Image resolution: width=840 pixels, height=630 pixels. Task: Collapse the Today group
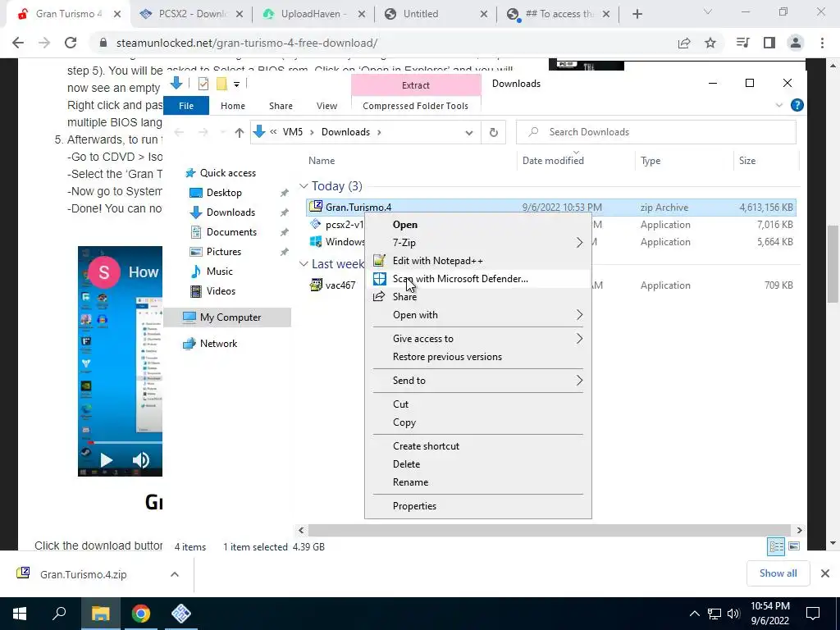(304, 186)
